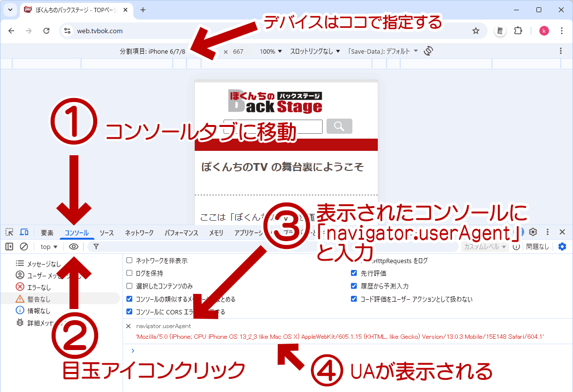Uncheck the 先行評価 checkbox
The image size is (573, 392).
click(354, 273)
